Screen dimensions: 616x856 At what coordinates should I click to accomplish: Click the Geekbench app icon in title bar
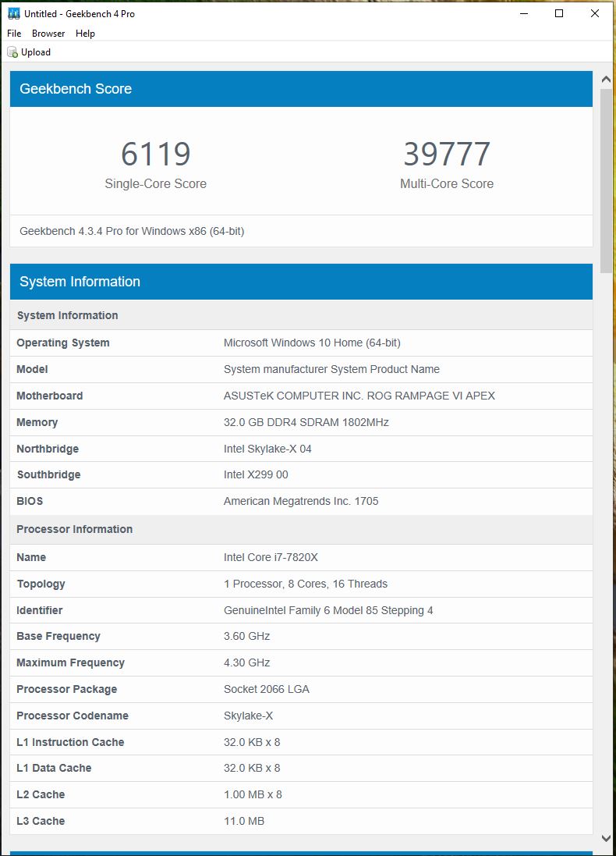point(13,13)
